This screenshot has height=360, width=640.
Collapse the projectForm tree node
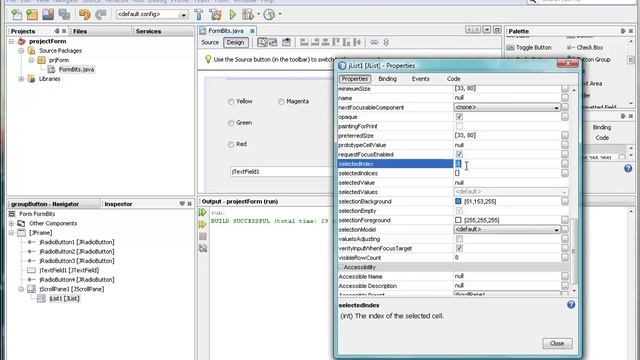click(11, 41)
